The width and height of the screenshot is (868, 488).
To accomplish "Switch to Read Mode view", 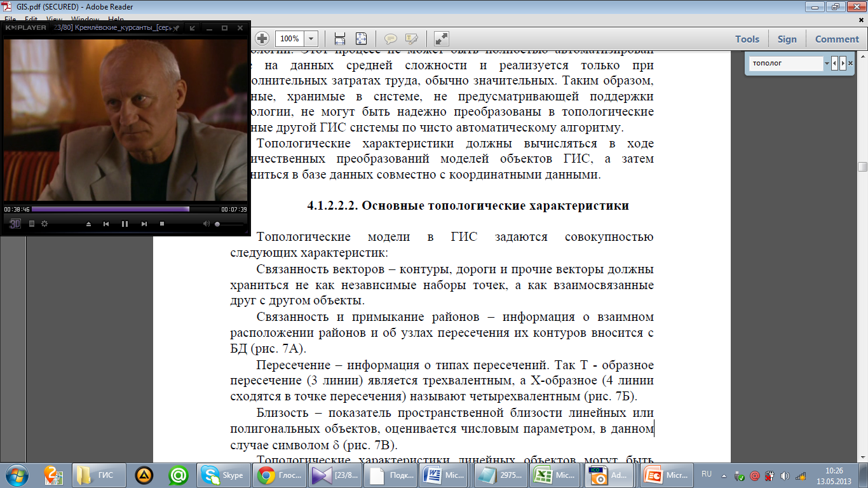I will pyautogui.click(x=442, y=39).
